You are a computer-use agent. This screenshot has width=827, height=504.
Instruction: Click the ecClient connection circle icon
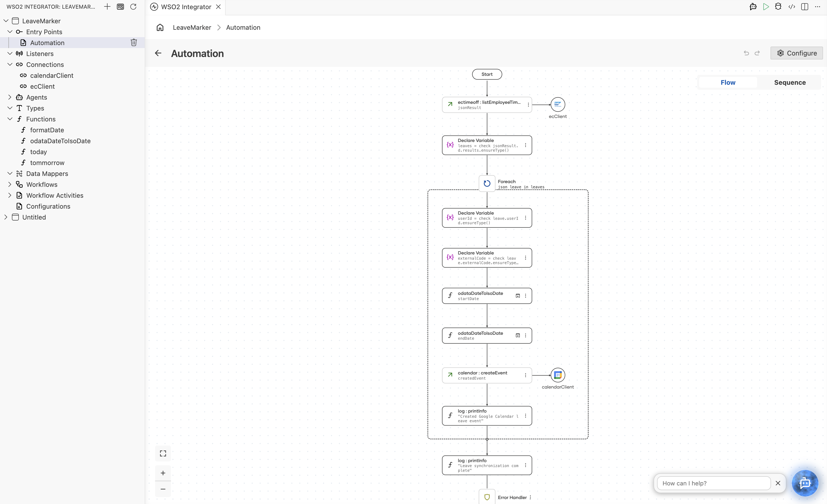pos(558,104)
